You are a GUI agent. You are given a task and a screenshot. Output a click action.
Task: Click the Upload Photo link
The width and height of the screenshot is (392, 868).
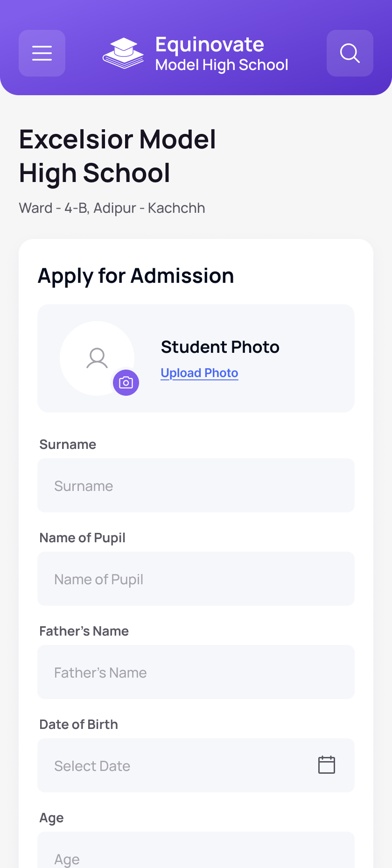point(199,373)
